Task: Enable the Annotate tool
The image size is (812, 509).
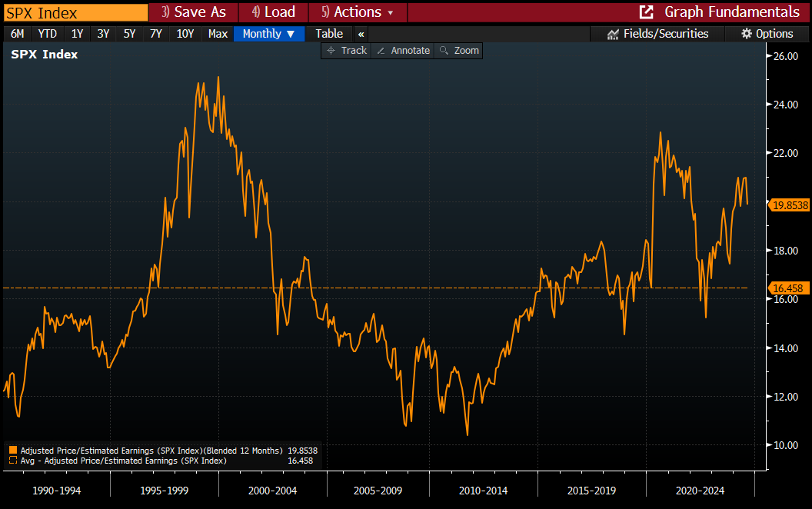Action: point(404,51)
